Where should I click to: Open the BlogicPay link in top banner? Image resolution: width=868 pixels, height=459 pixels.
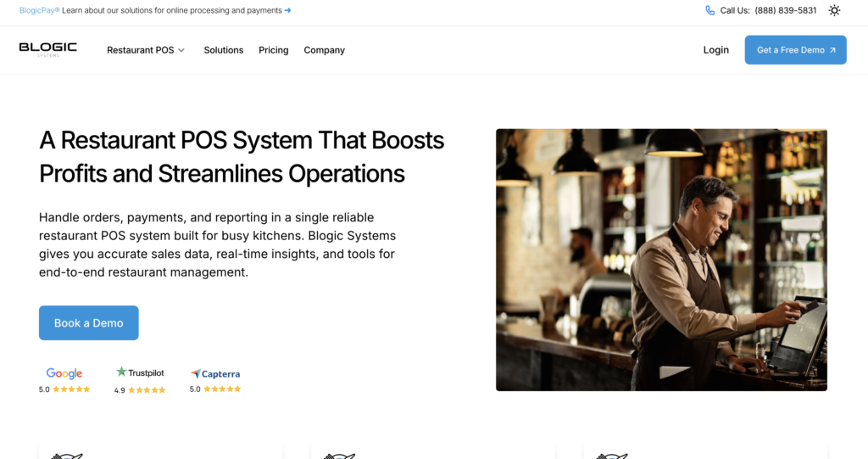pyautogui.click(x=39, y=10)
